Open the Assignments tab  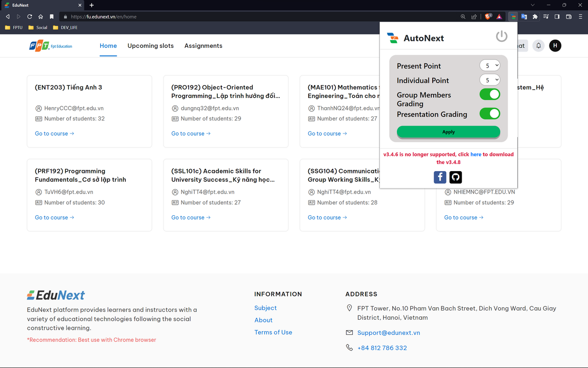204,46
